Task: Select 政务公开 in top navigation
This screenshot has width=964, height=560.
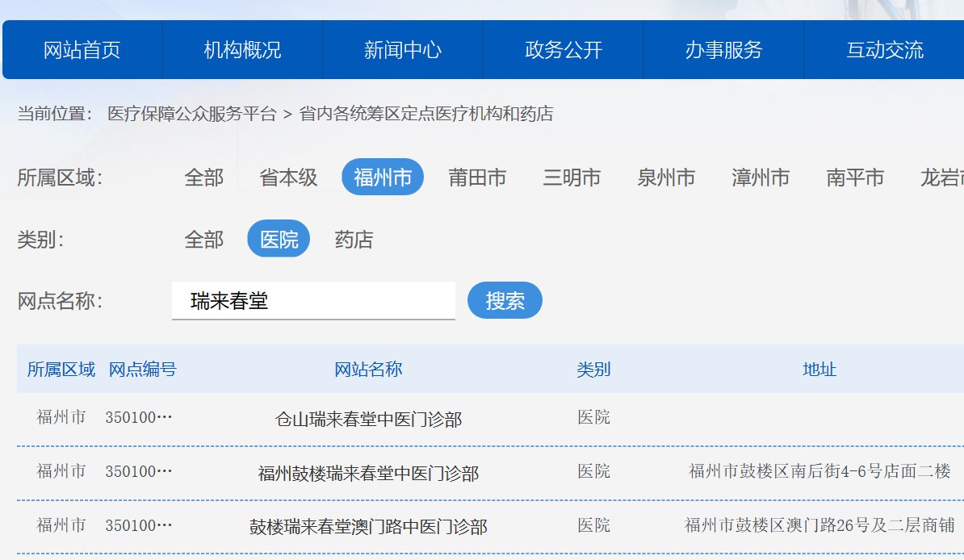Action: [564, 50]
